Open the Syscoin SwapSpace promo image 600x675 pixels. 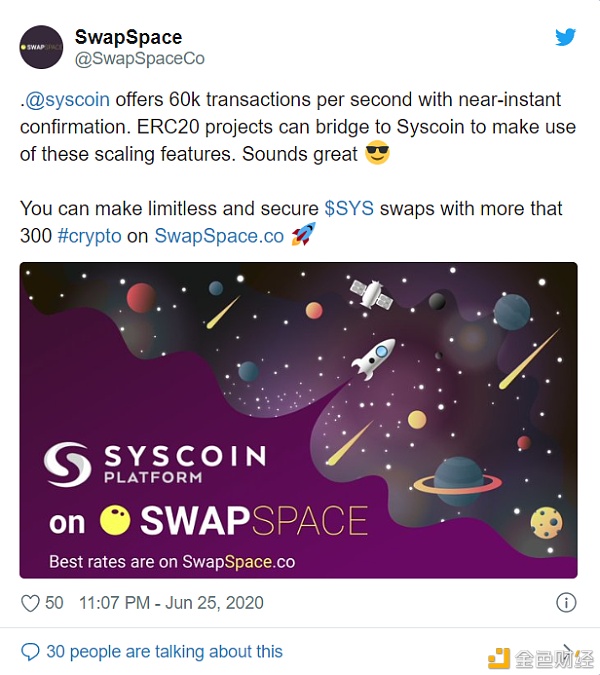click(x=298, y=420)
